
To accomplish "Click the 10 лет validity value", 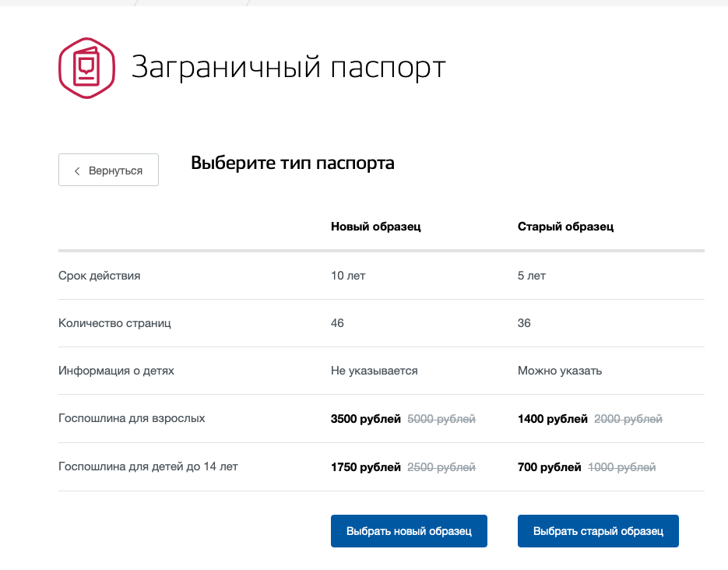I will pyautogui.click(x=347, y=276).
